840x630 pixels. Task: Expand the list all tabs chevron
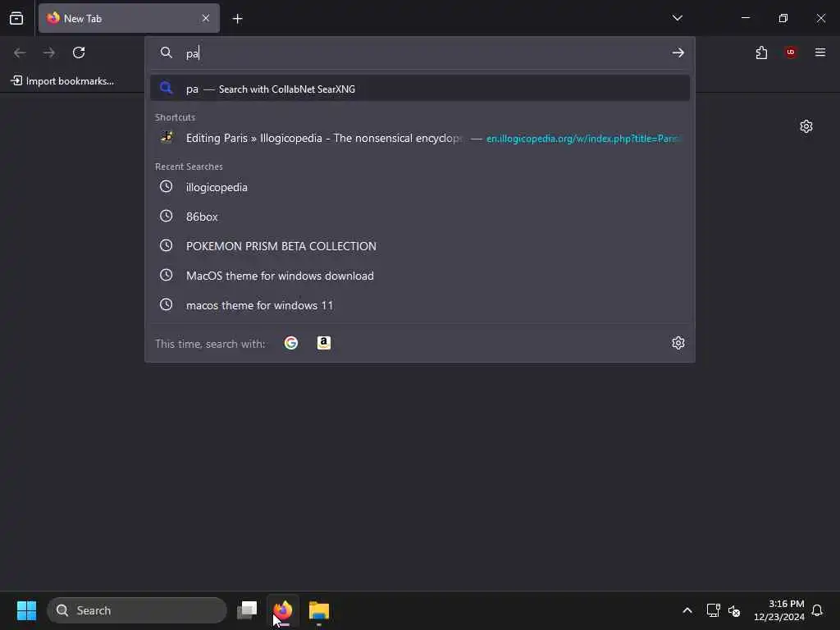(x=677, y=18)
